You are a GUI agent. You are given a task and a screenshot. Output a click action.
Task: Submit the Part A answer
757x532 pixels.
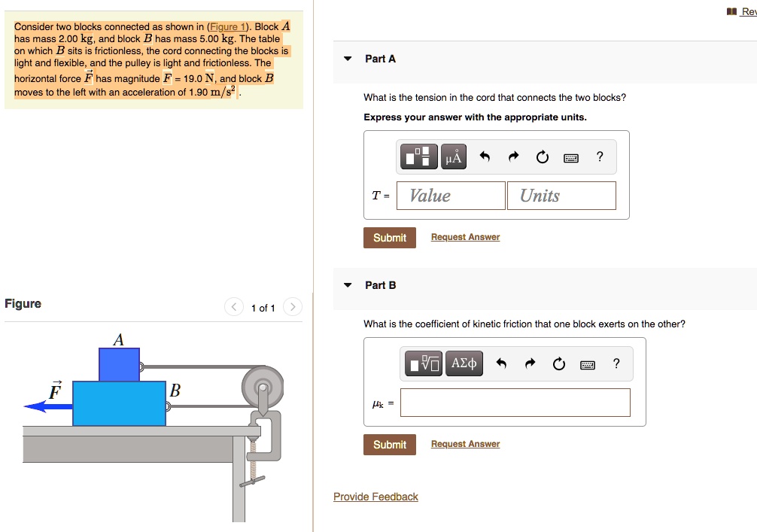point(389,236)
